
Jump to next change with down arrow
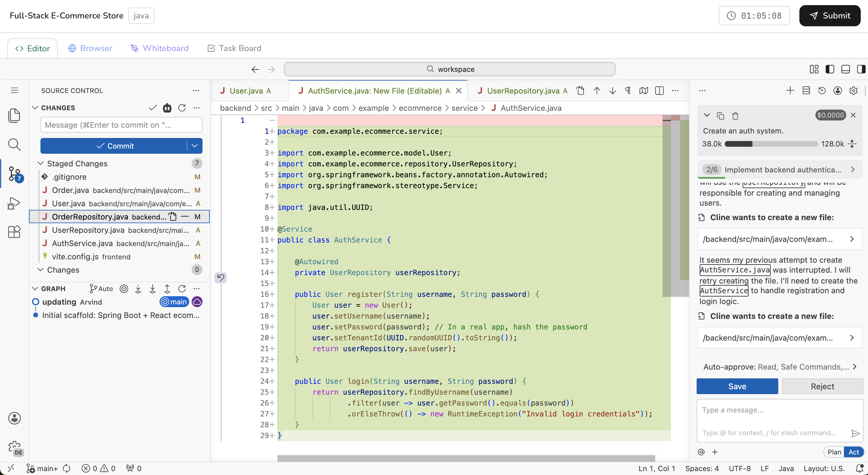pos(613,91)
